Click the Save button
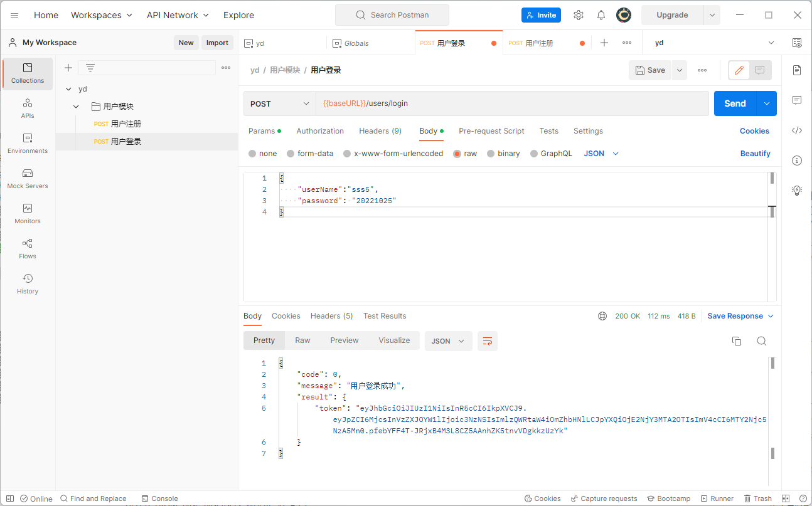 coord(650,70)
